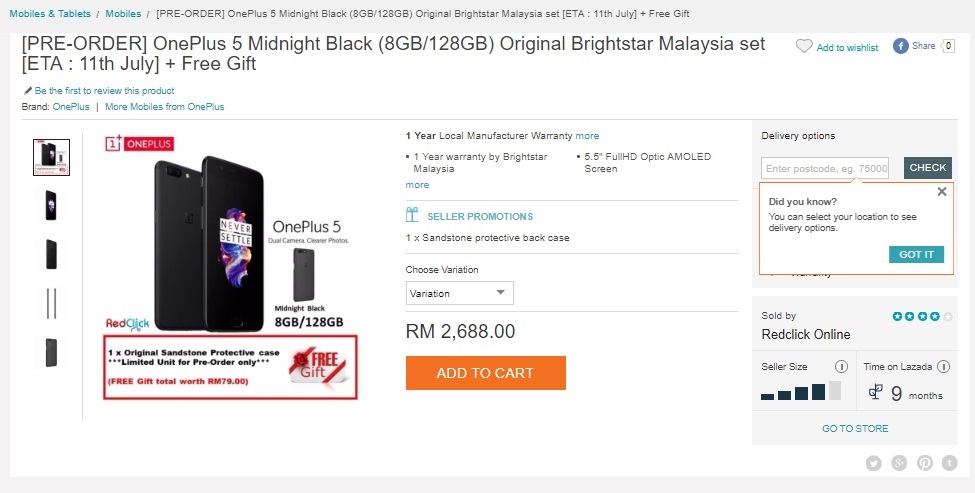Share the product on Pinterest
Viewport: 975px width, 493px height.
pyautogui.click(x=925, y=463)
